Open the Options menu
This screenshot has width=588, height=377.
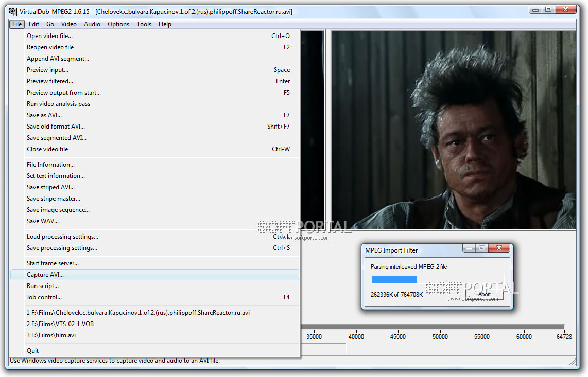click(118, 24)
